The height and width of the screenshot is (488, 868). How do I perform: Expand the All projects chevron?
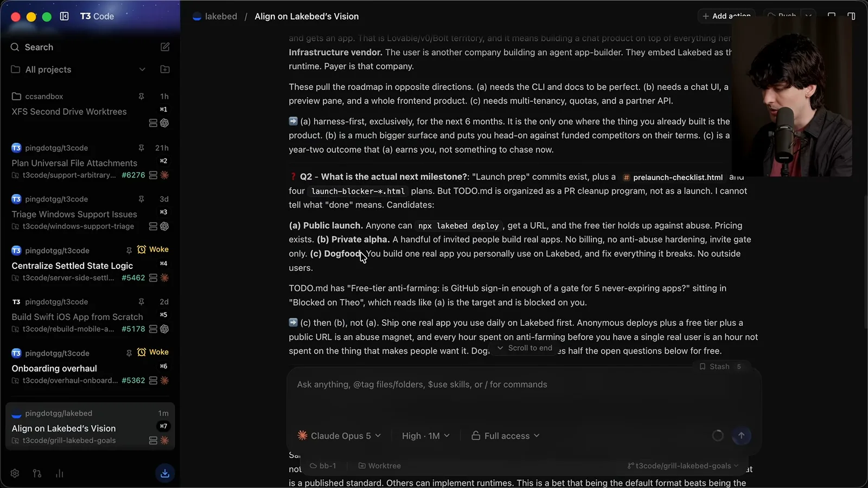pyautogui.click(x=142, y=69)
